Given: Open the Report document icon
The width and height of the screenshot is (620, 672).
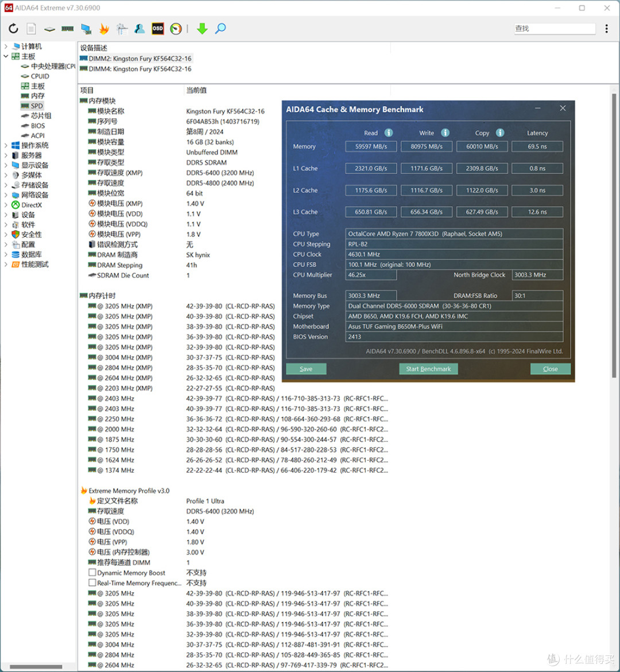Looking at the screenshot, I should click(31, 29).
